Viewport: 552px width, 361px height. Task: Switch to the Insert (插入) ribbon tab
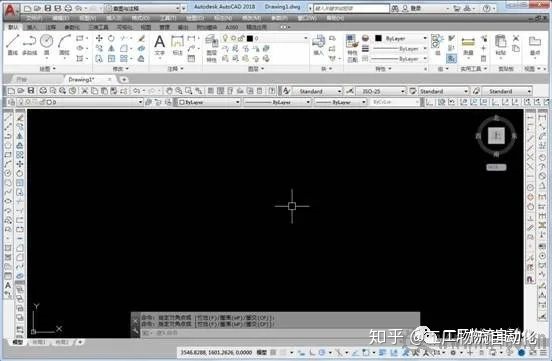[x=32, y=27]
